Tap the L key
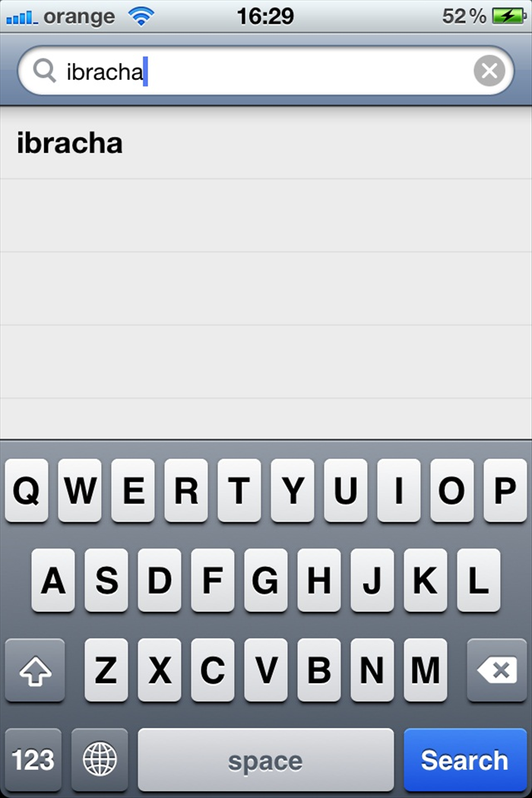This screenshot has width=532, height=798. coord(479,580)
